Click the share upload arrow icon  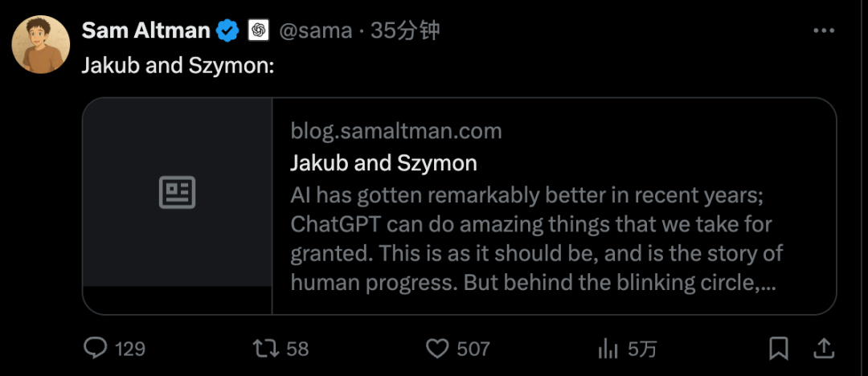pos(824,347)
